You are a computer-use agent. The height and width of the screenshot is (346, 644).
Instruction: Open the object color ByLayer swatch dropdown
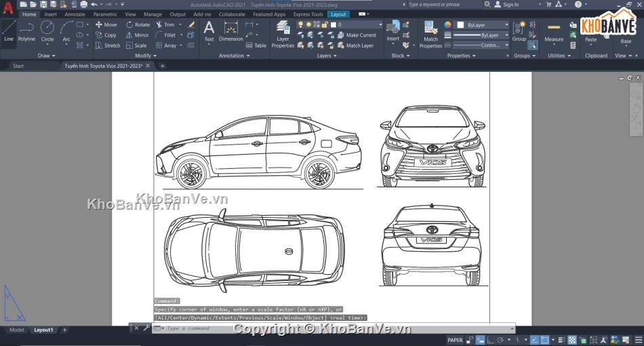click(x=482, y=25)
